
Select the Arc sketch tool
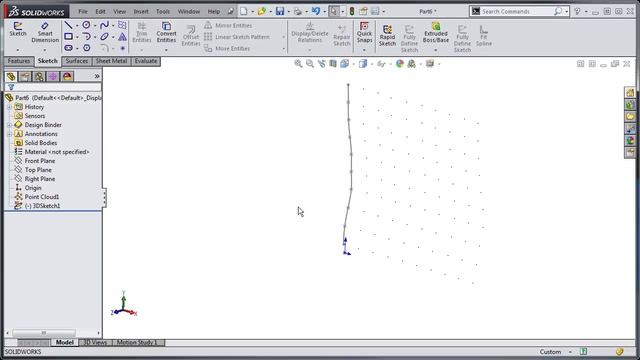[86, 37]
